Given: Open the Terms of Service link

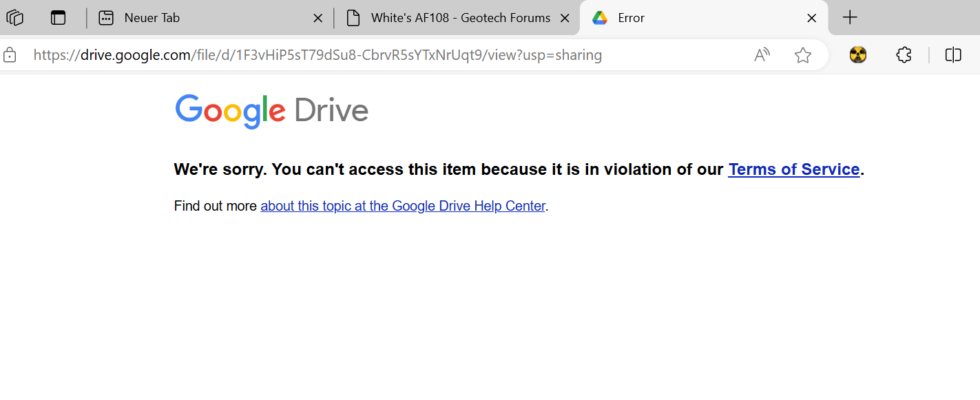Looking at the screenshot, I should pyautogui.click(x=794, y=169).
